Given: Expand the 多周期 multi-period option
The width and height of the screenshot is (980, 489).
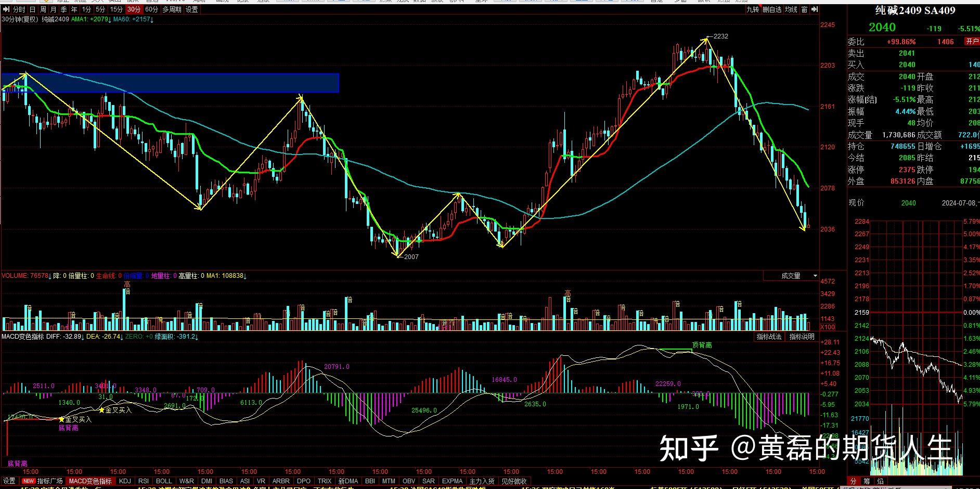Looking at the screenshot, I should pos(172,9).
